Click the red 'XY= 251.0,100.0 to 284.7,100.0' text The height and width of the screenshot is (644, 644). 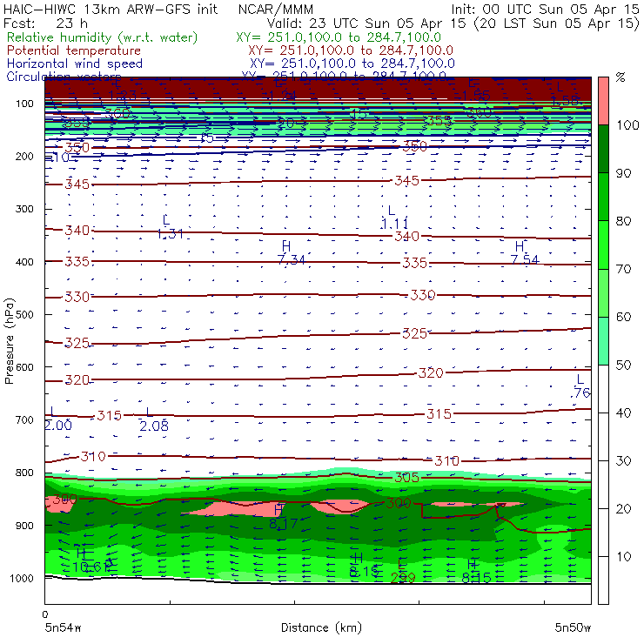[x=351, y=50]
